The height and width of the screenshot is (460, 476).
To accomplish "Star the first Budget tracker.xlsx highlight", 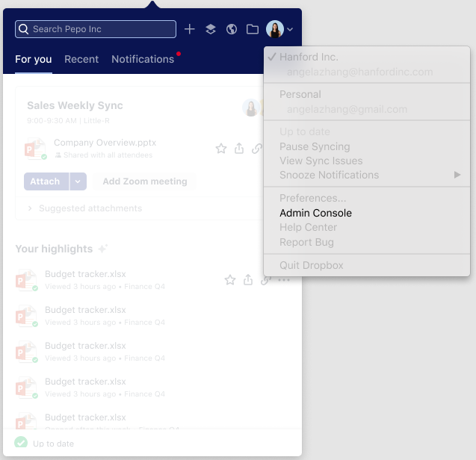I will click(x=230, y=280).
